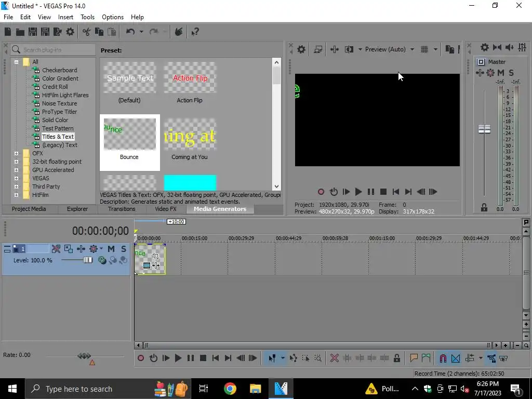The image size is (532, 399).
Task: Open the File menu
Action: click(8, 17)
